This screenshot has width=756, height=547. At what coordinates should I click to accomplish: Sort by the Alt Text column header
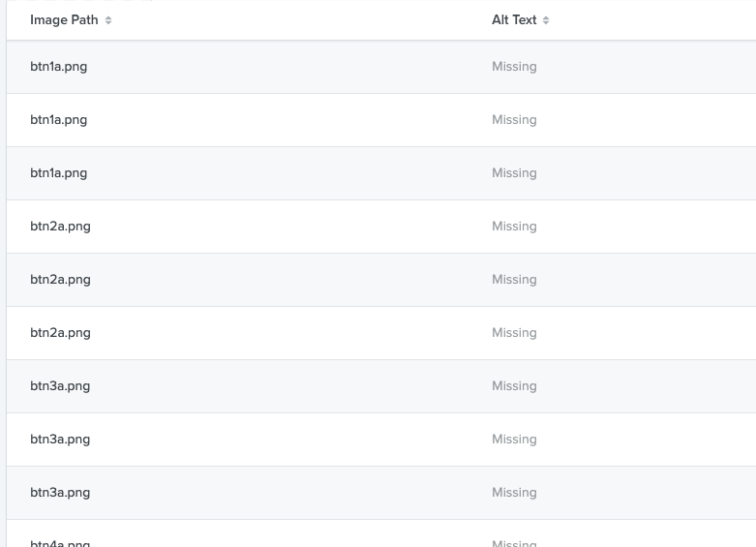(514, 20)
